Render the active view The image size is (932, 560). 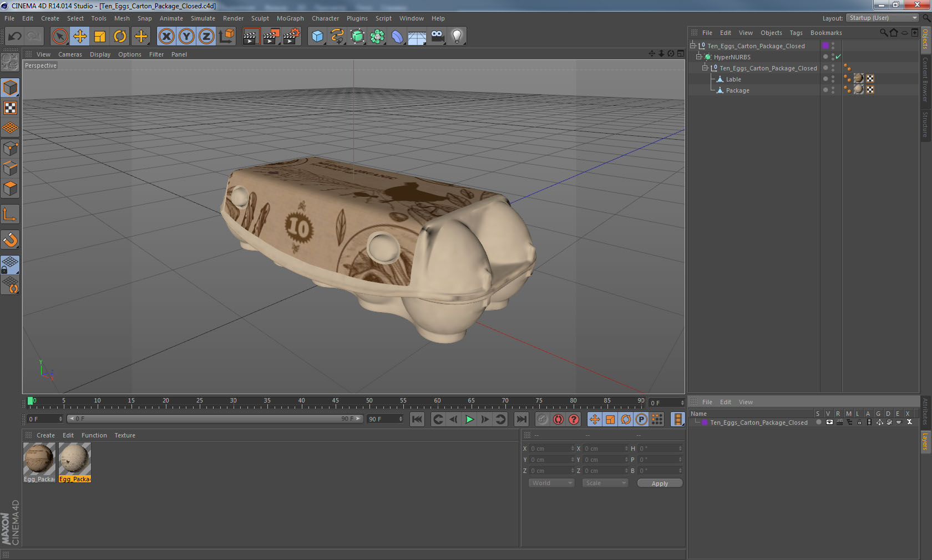pos(251,37)
